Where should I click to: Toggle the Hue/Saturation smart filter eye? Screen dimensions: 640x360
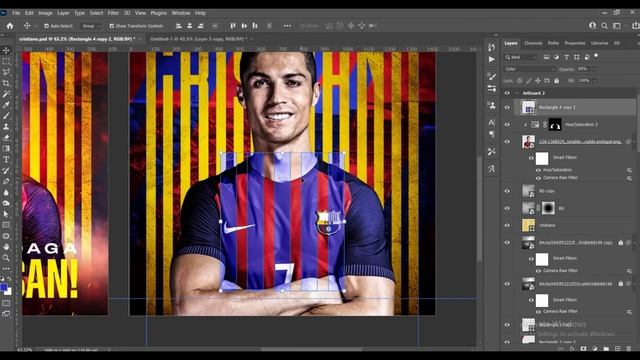[x=538, y=170]
